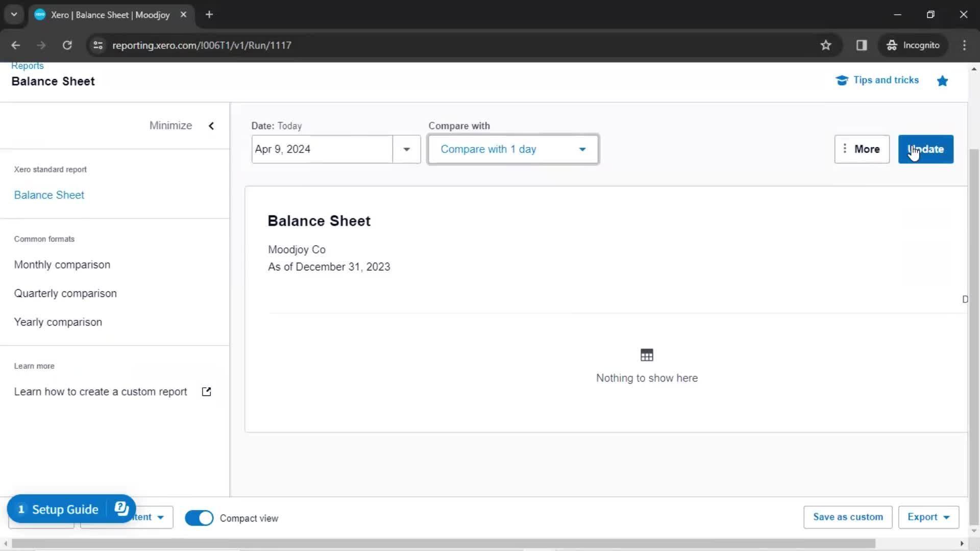Open the external link icon beside custom report help
The width and height of the screenshot is (980, 551).
[206, 392]
